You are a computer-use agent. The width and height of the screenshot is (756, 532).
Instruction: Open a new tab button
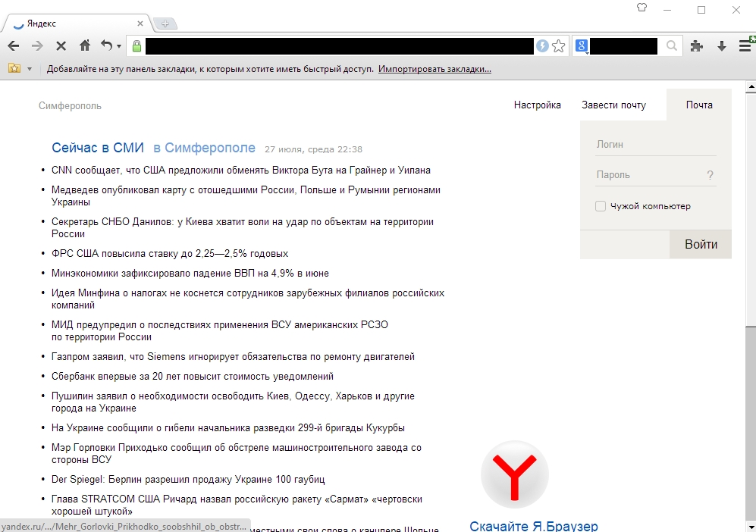click(165, 23)
